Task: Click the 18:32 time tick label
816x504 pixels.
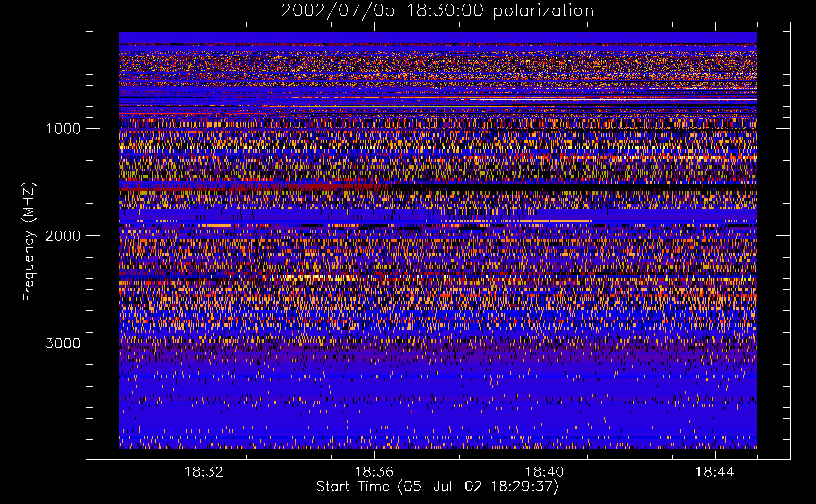Action: [x=204, y=472]
